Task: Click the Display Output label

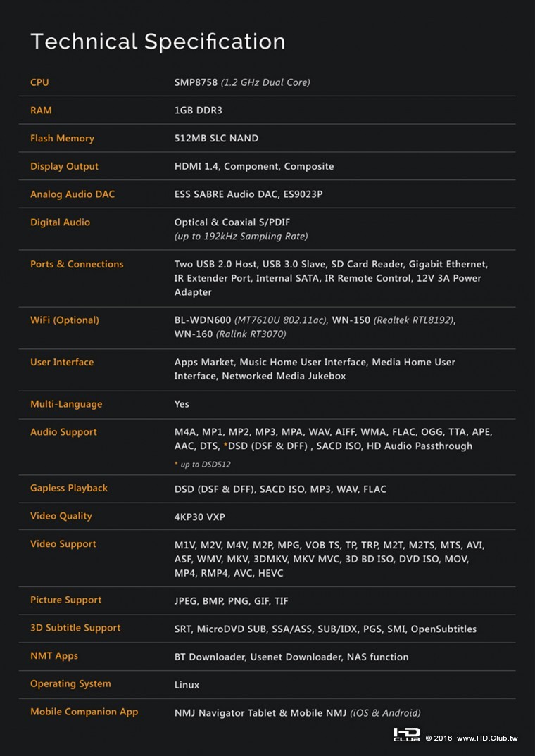Action: pos(64,167)
